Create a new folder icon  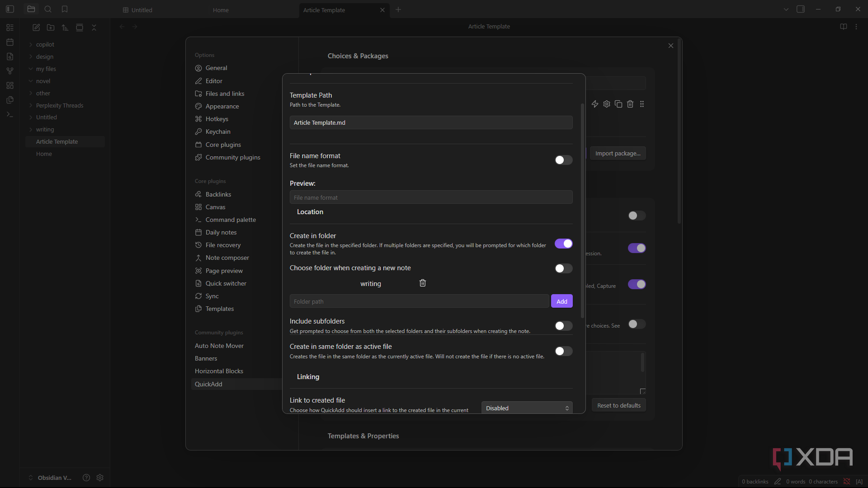[x=51, y=28]
